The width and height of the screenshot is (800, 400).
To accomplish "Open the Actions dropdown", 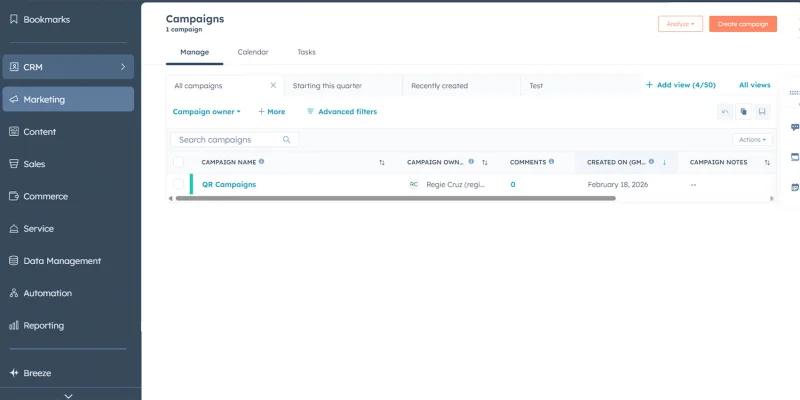I will [x=752, y=140].
